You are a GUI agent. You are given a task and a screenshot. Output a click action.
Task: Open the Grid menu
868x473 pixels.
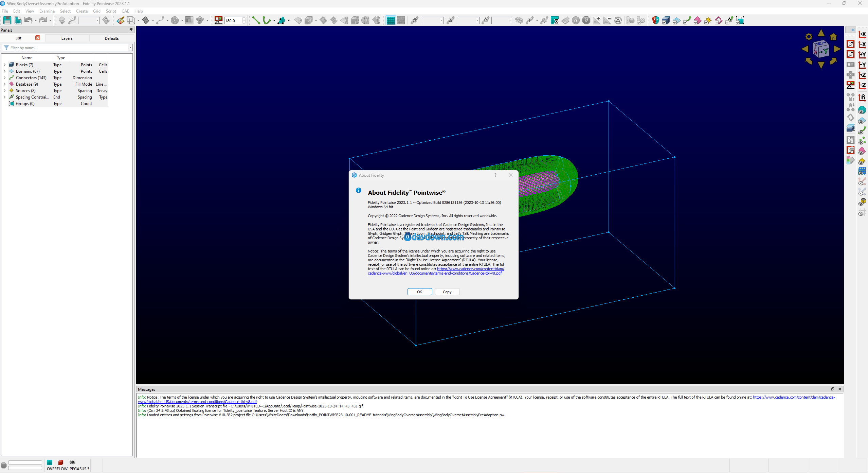97,11
